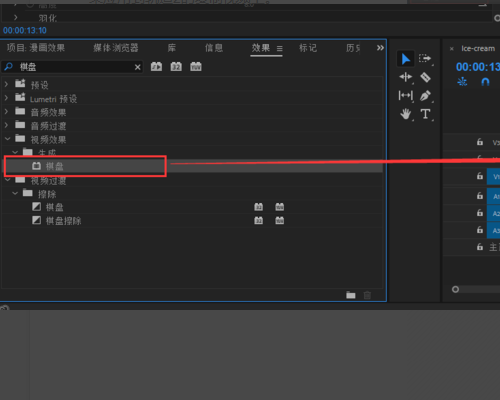Screen dimensions: 500x400
Task: Open the Effects panel menu icon
Action: pos(279,49)
